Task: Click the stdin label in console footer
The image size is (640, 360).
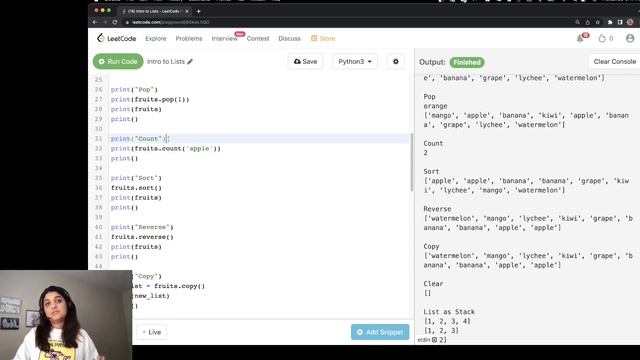Action: tap(424, 340)
